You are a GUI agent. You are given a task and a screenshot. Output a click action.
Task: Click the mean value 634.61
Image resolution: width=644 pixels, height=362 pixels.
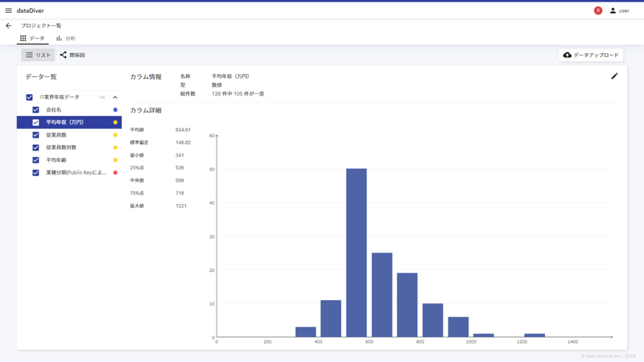click(x=183, y=130)
